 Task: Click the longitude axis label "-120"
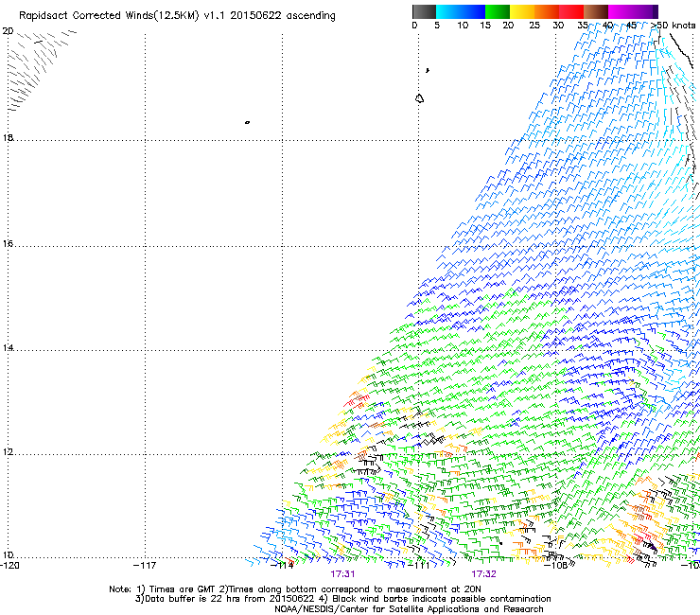coord(9,565)
